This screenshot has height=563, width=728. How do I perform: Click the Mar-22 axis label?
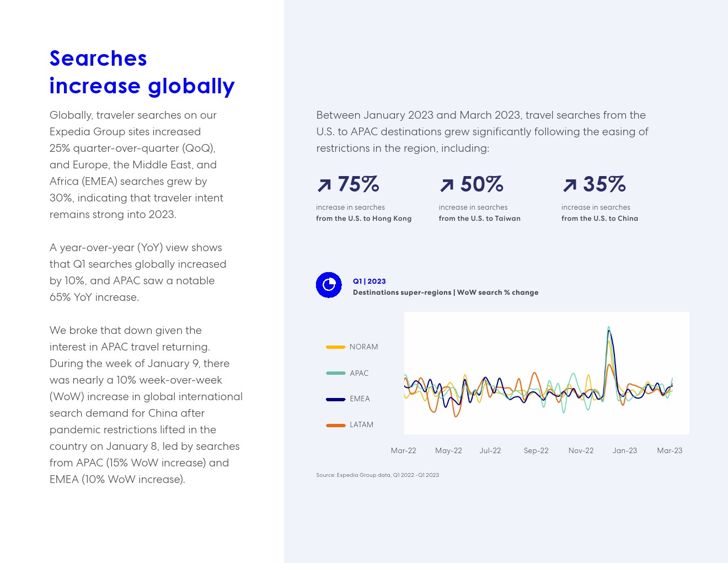tap(403, 451)
